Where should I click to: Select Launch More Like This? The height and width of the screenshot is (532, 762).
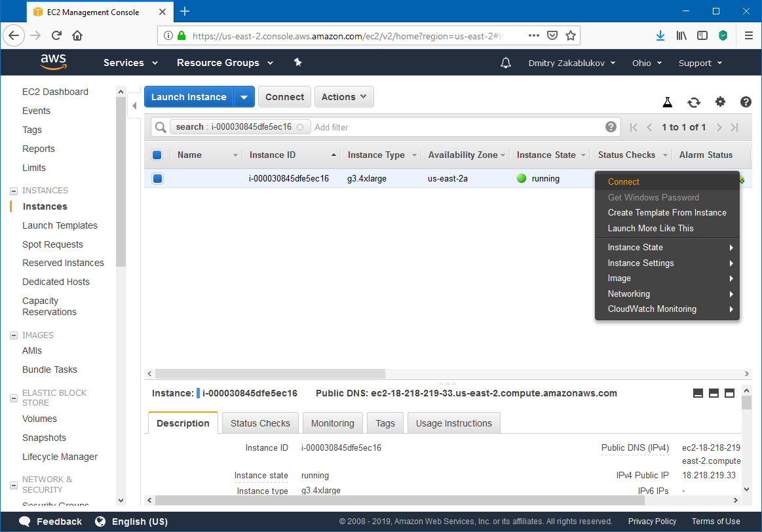click(667, 229)
